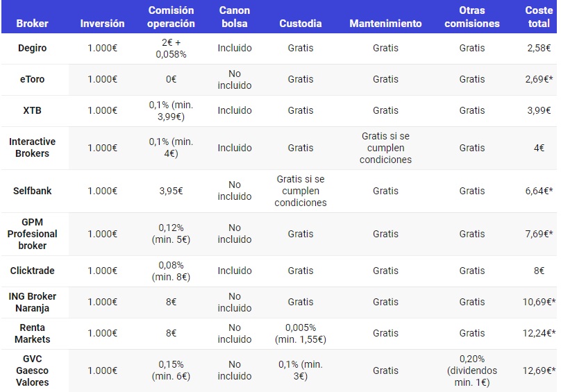Image resolution: width=561 pixels, height=392 pixels.
Task: Click Interactive Brokers' total cost 4€
Action: click(x=539, y=148)
